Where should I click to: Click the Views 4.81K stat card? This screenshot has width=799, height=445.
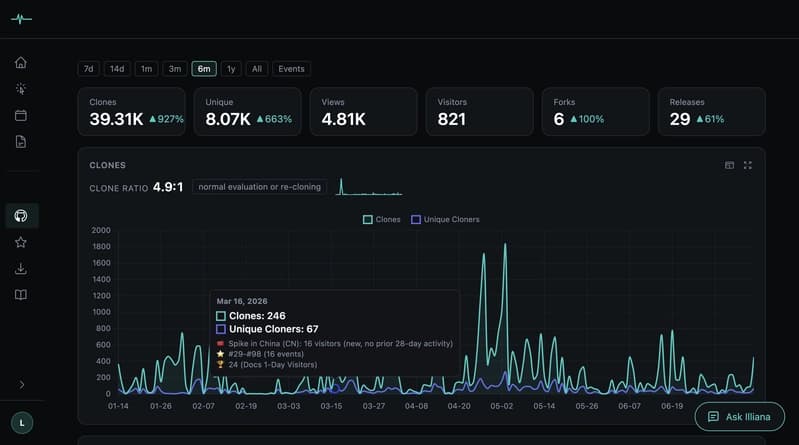pos(364,112)
